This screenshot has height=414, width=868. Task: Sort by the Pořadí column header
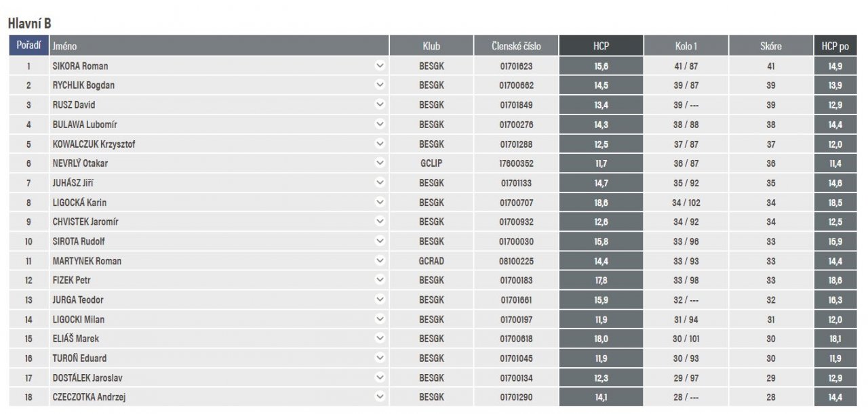(x=28, y=45)
